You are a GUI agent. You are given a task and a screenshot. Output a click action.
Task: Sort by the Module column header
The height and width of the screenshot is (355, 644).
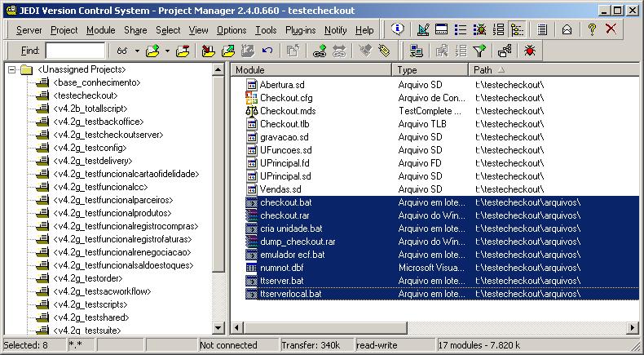[311, 70]
